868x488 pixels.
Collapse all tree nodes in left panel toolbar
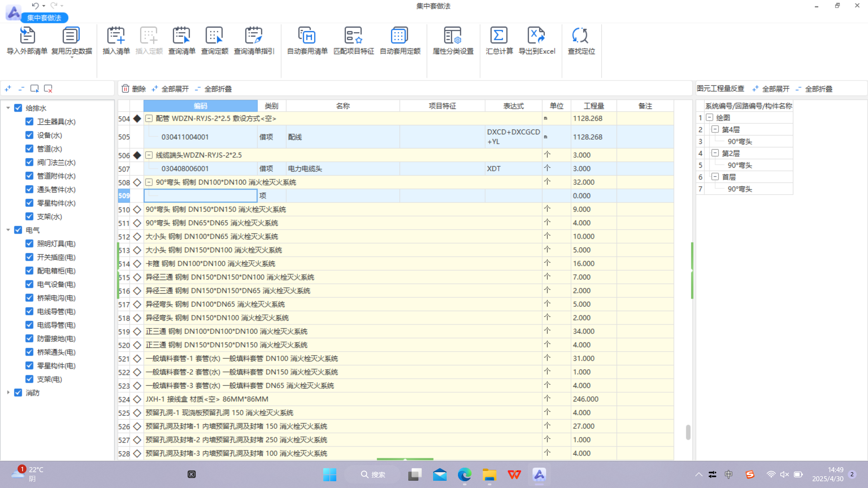(x=21, y=89)
